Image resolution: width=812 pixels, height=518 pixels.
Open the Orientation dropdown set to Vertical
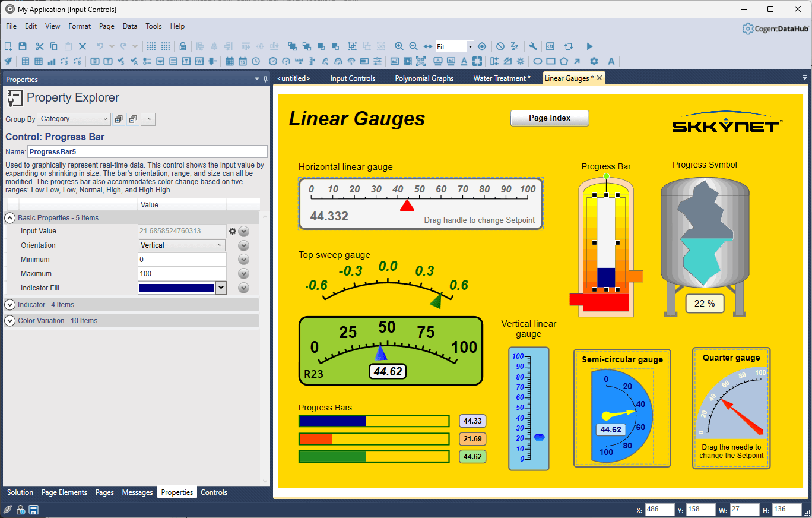(x=182, y=245)
